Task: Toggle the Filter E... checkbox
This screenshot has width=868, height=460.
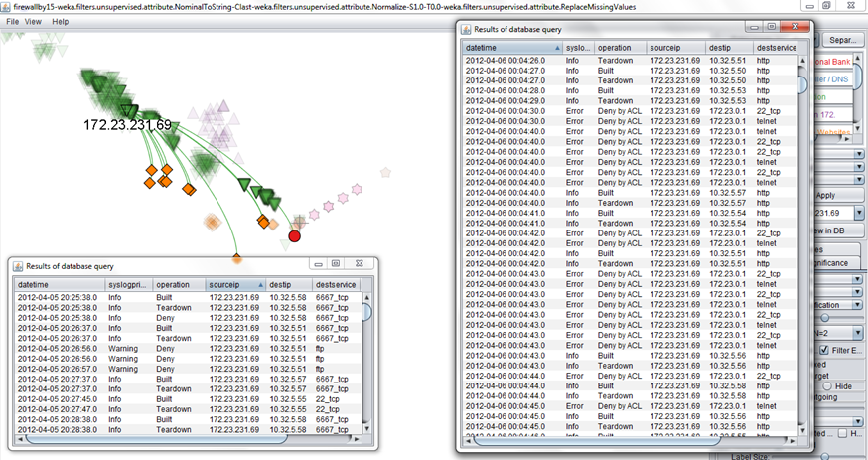Action: 822,350
